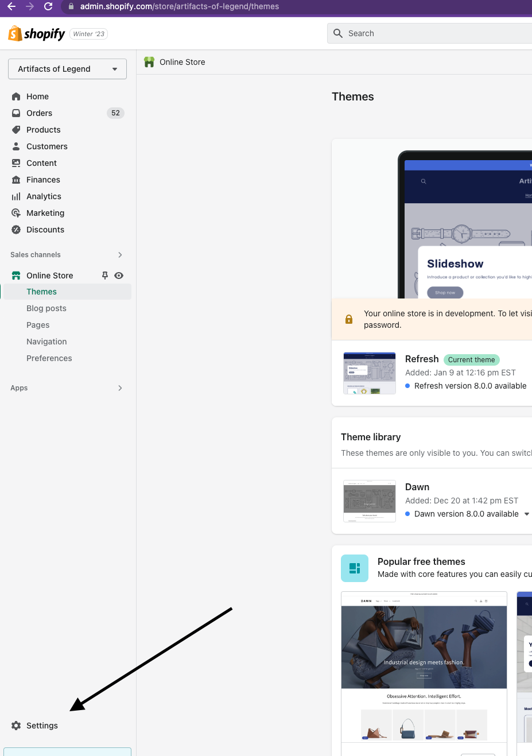Click the Popular free themes teal icon
This screenshot has height=756, width=532.
(355, 568)
